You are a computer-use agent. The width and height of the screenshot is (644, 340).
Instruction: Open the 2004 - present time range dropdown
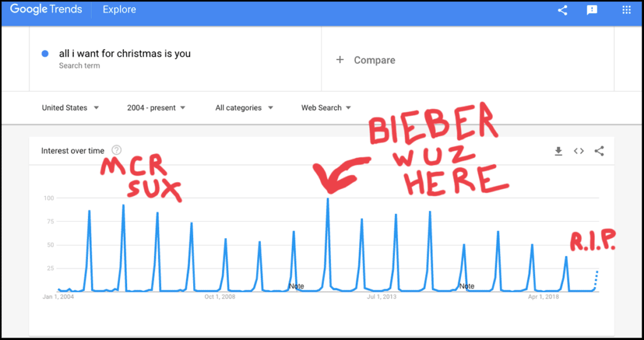pyautogui.click(x=157, y=108)
